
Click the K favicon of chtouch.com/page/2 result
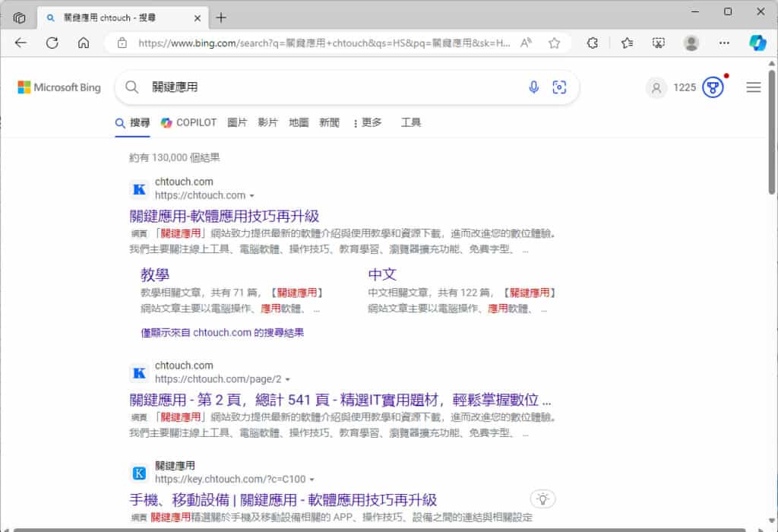pos(140,372)
